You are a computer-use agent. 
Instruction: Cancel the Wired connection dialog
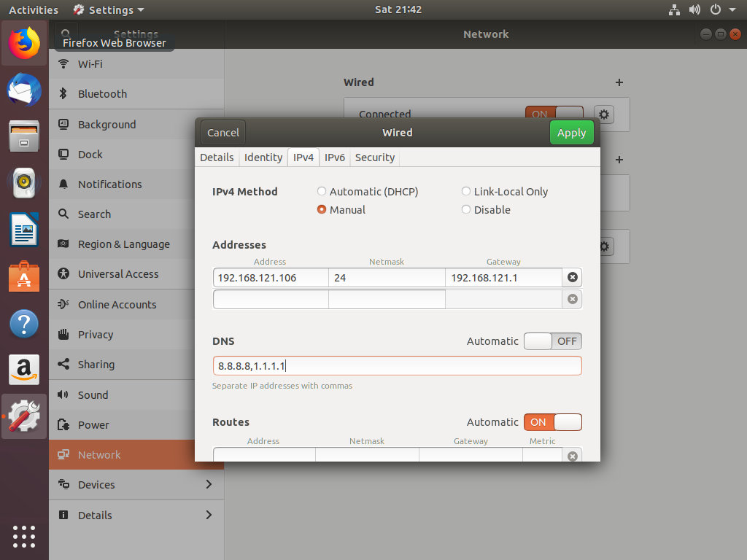pyautogui.click(x=222, y=132)
